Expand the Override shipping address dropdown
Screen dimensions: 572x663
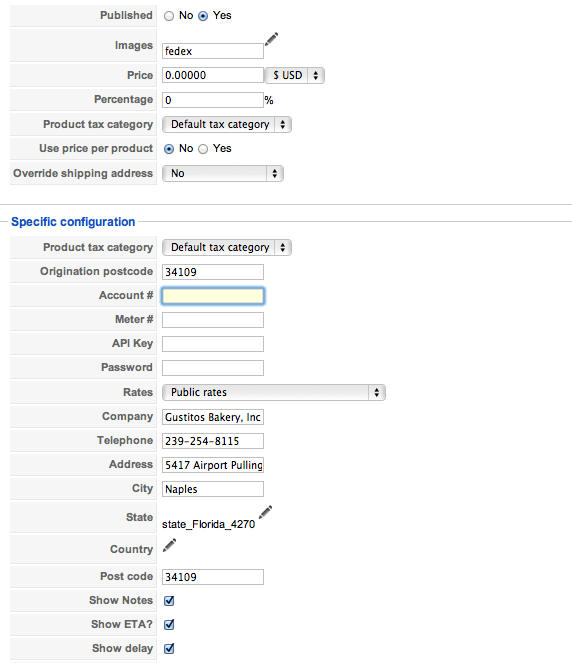click(x=223, y=173)
